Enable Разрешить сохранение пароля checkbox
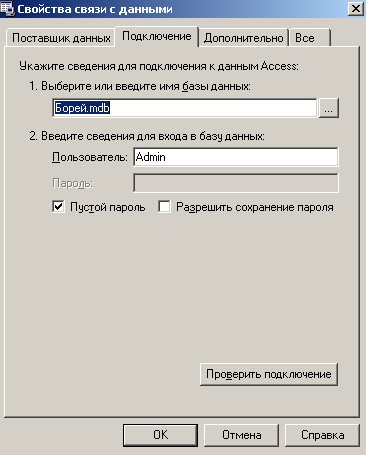366x455 pixels. pos(164,207)
